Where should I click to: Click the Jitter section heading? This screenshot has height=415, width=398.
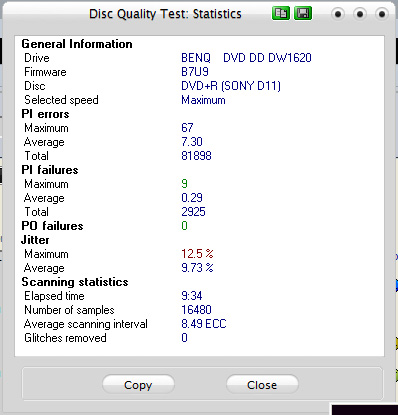(x=35, y=240)
